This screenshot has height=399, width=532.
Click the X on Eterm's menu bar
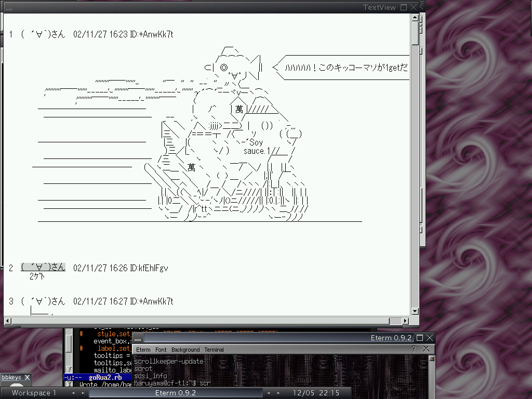coord(426,349)
